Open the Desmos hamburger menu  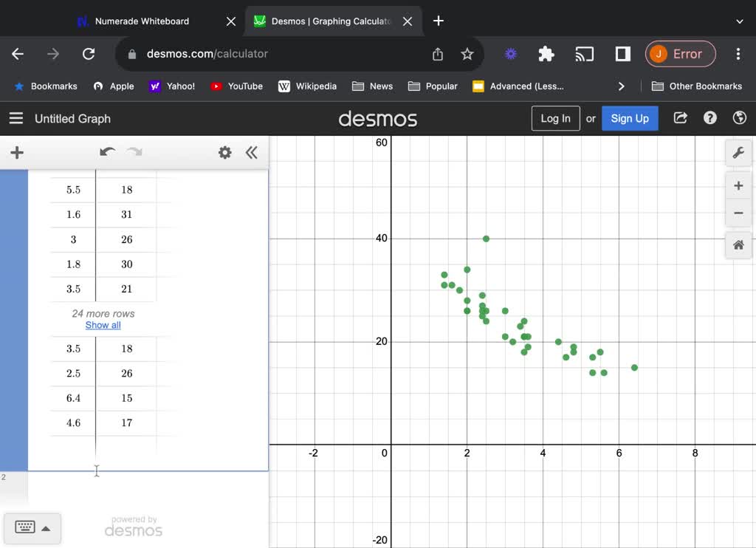16,118
